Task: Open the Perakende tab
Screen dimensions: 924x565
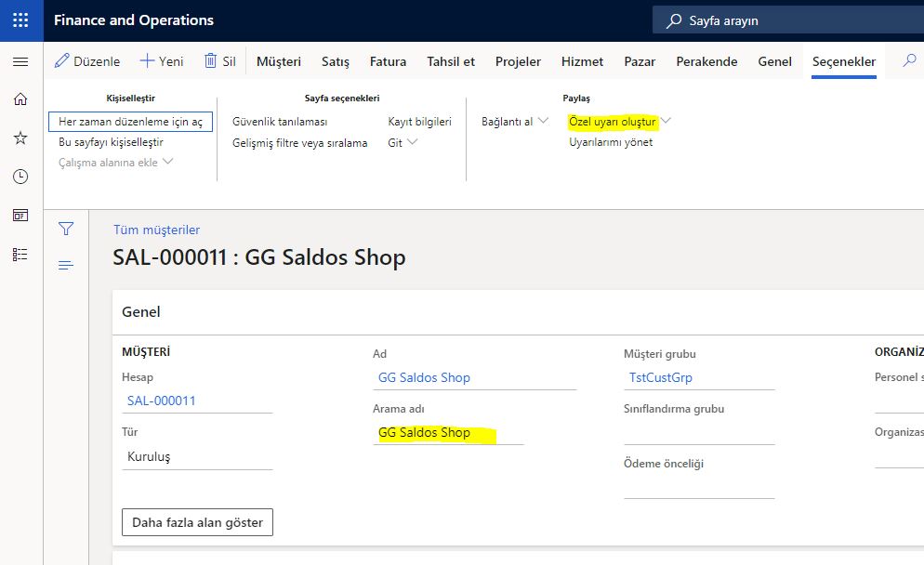Action: coord(706,61)
